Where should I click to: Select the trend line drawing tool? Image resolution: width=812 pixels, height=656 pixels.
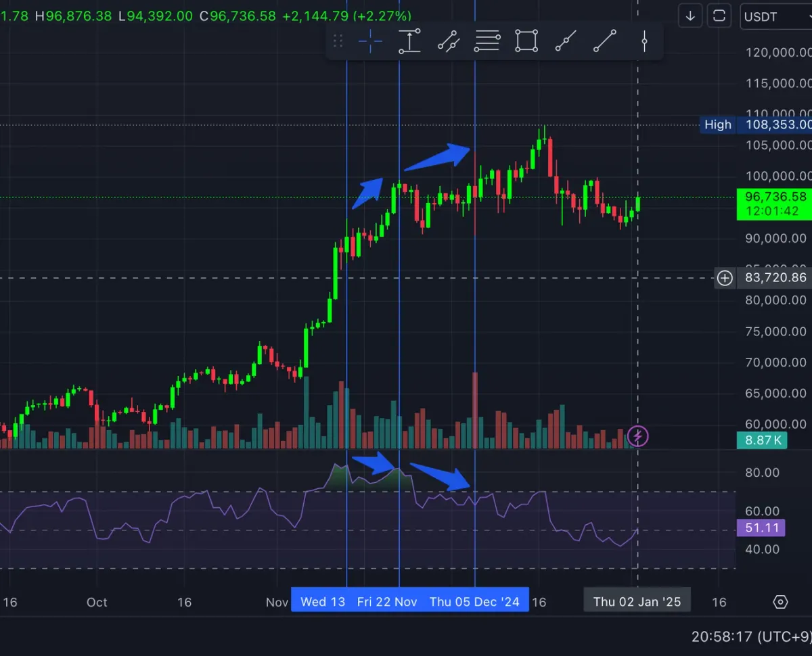click(x=605, y=41)
